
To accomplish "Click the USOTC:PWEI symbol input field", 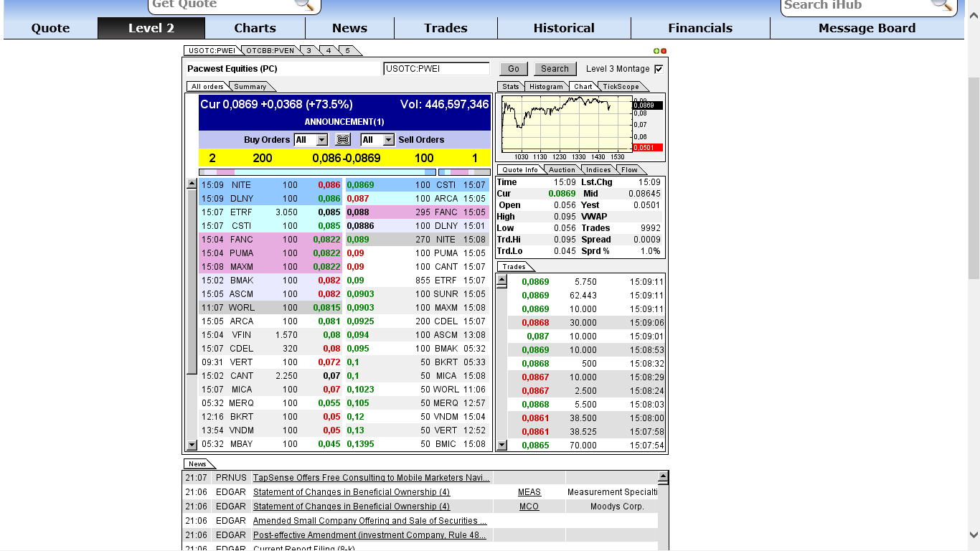I will (x=436, y=69).
